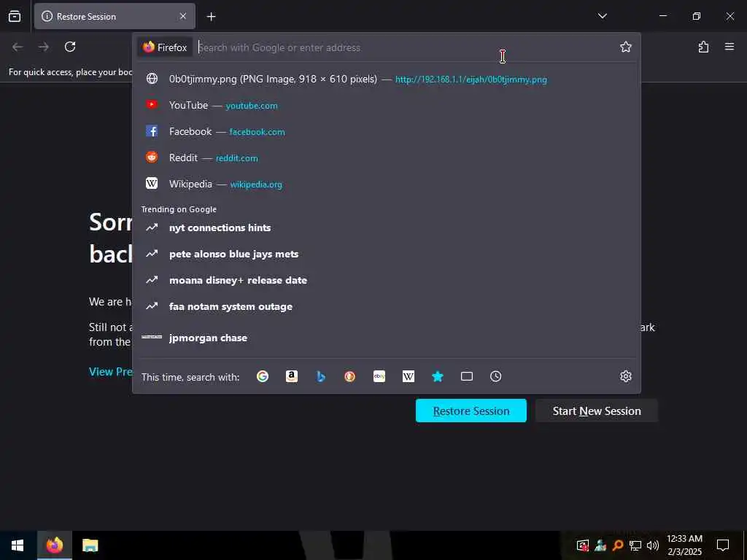Image resolution: width=747 pixels, height=560 pixels.
Task: Open the Extensions puzzle icon
Action: 703,47
